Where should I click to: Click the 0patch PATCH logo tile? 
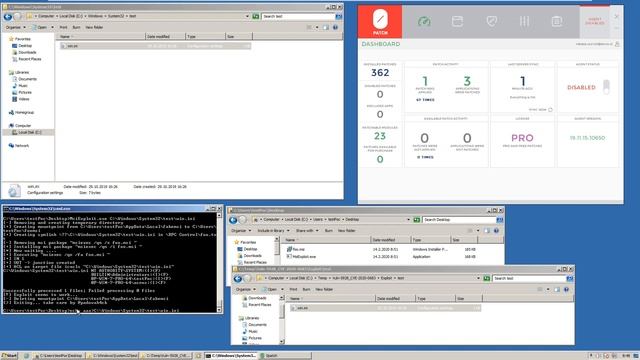tap(380, 22)
